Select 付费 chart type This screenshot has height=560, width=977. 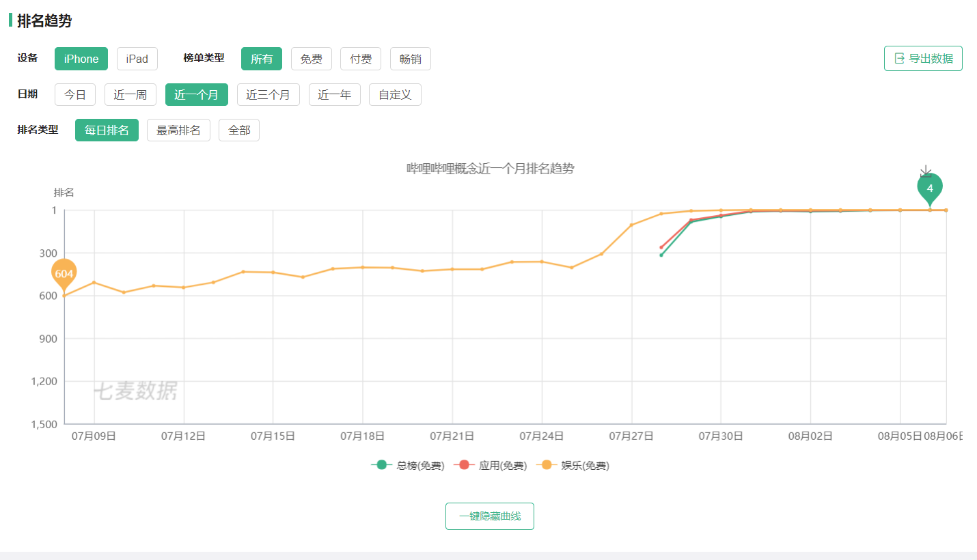tap(361, 59)
